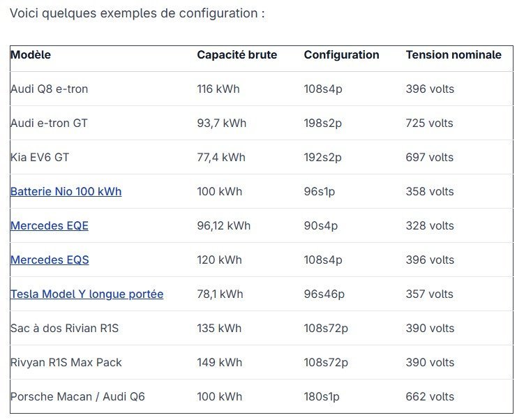Click the 662 volts voltage cell
The height and width of the screenshot is (420, 517).
[x=429, y=396]
